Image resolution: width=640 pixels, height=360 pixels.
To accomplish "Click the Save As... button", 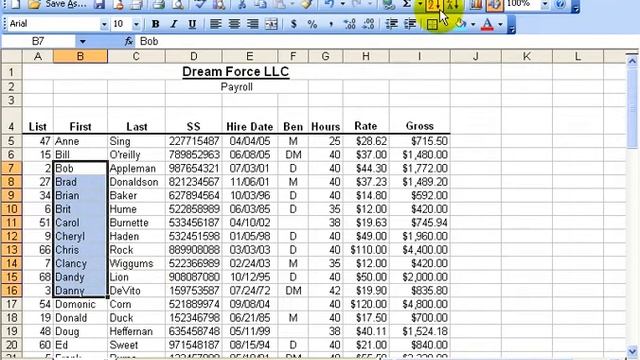I will (x=66, y=4).
